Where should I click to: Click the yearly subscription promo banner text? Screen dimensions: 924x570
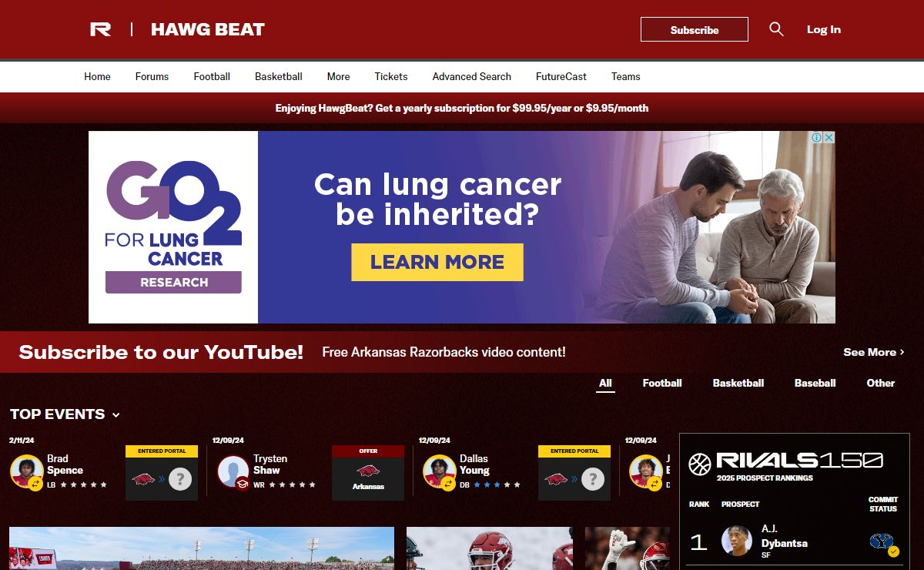[x=462, y=109]
